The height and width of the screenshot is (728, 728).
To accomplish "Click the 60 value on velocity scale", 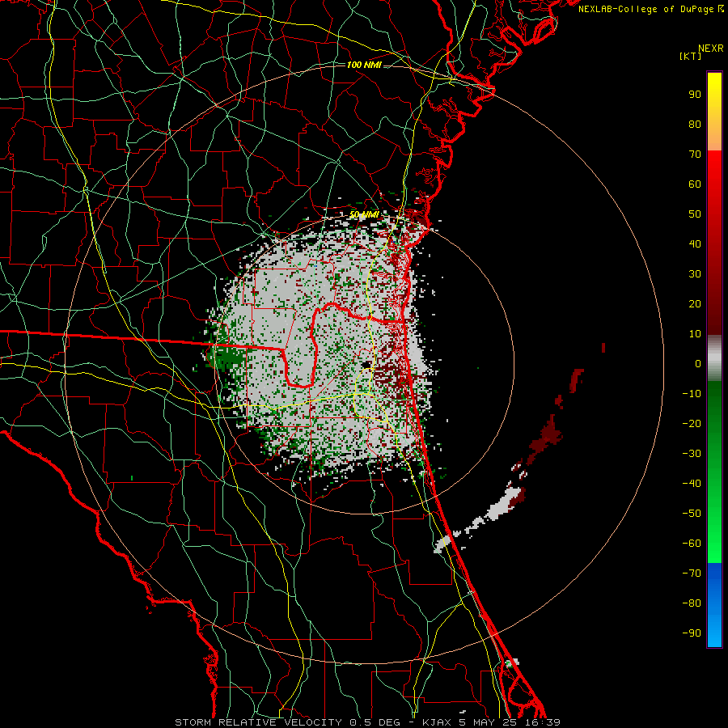I will coord(695,184).
